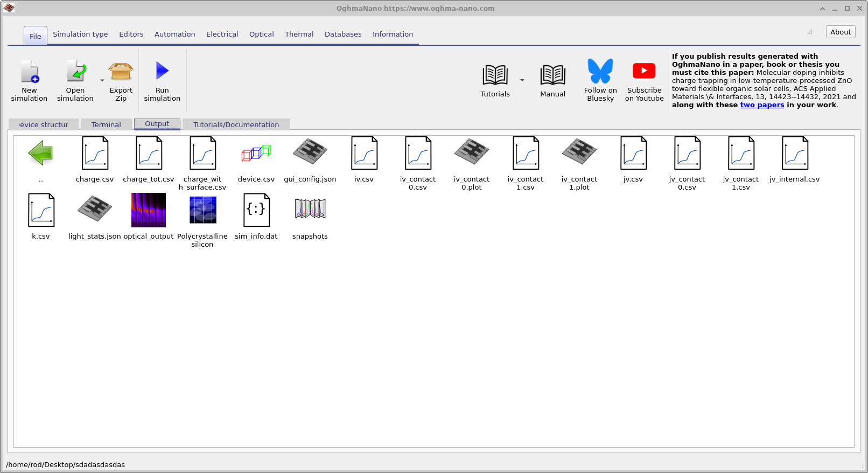Select the Polycrystalline silicon thumbnail
The width and height of the screenshot is (868, 473).
coord(203,210)
